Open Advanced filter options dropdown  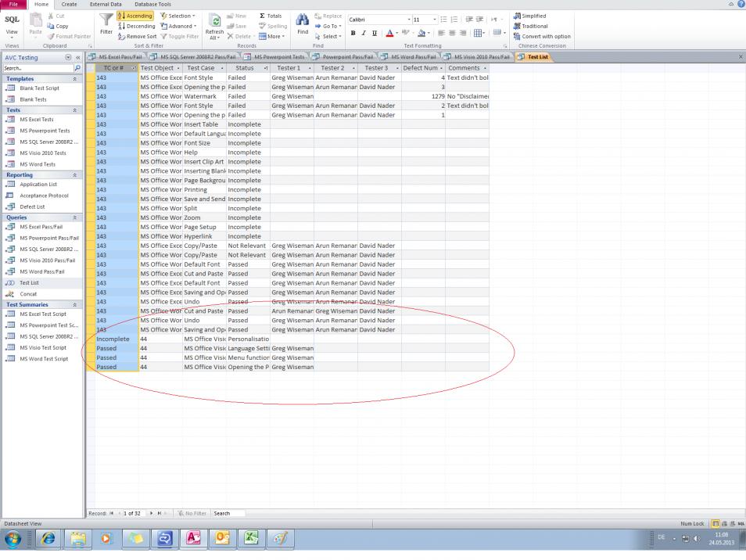pos(178,26)
